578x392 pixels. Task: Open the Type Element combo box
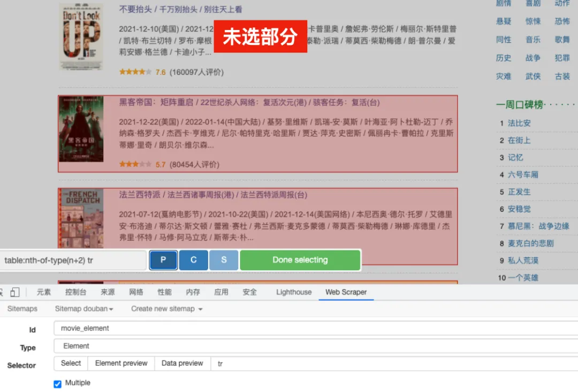(316, 346)
